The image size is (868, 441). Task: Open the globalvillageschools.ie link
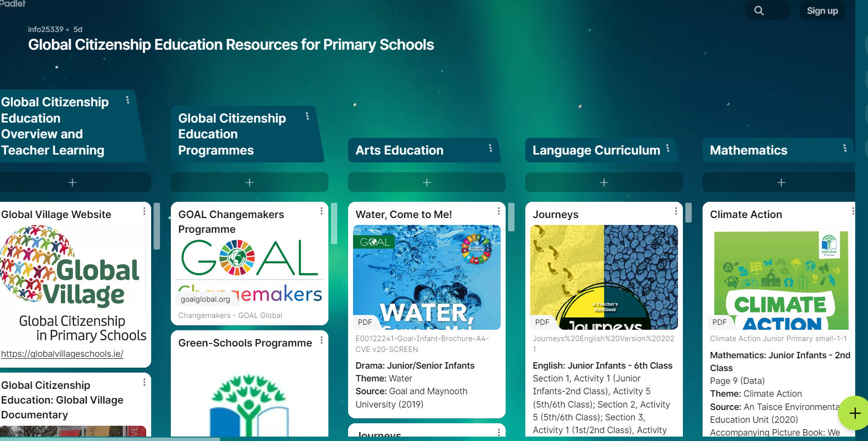pos(62,354)
